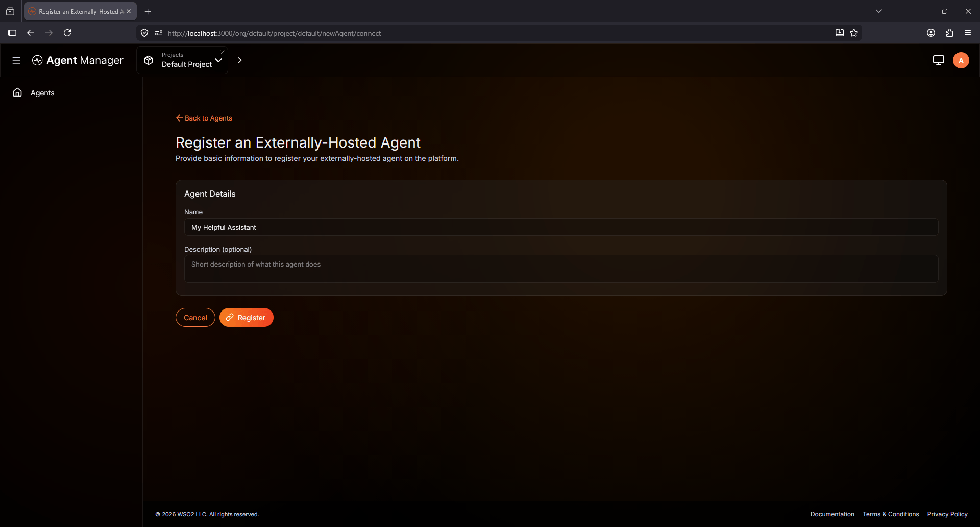Open Agents in the sidebar
This screenshot has height=527, width=980.
42,93
